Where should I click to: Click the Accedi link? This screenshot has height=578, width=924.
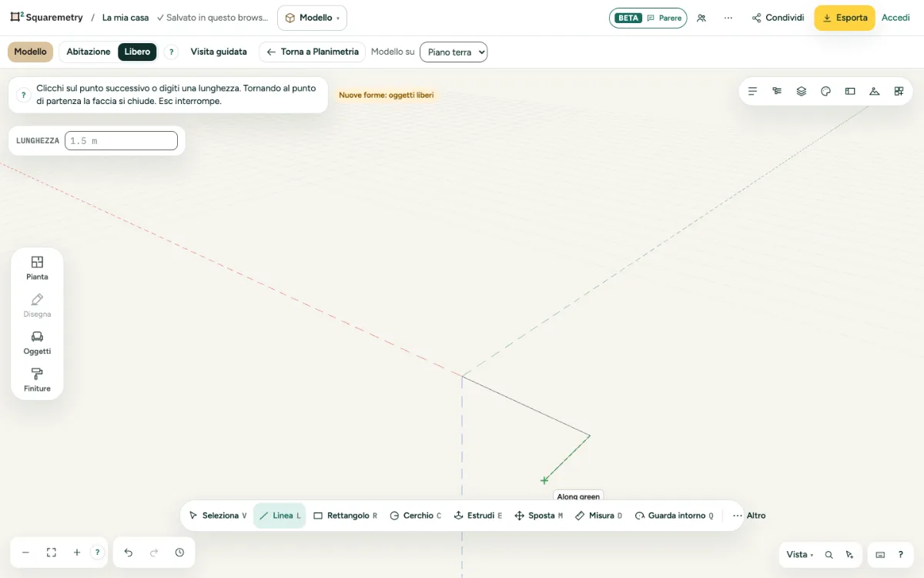(x=896, y=18)
